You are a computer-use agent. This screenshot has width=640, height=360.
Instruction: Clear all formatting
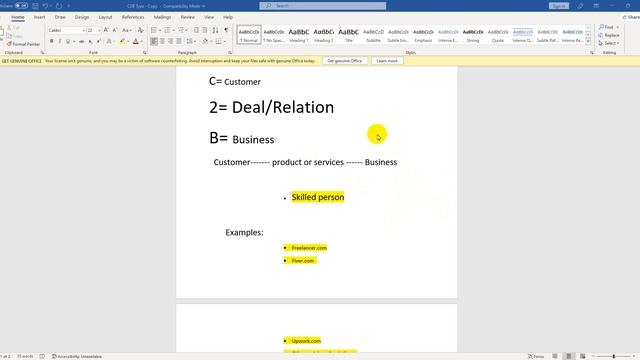click(x=140, y=30)
